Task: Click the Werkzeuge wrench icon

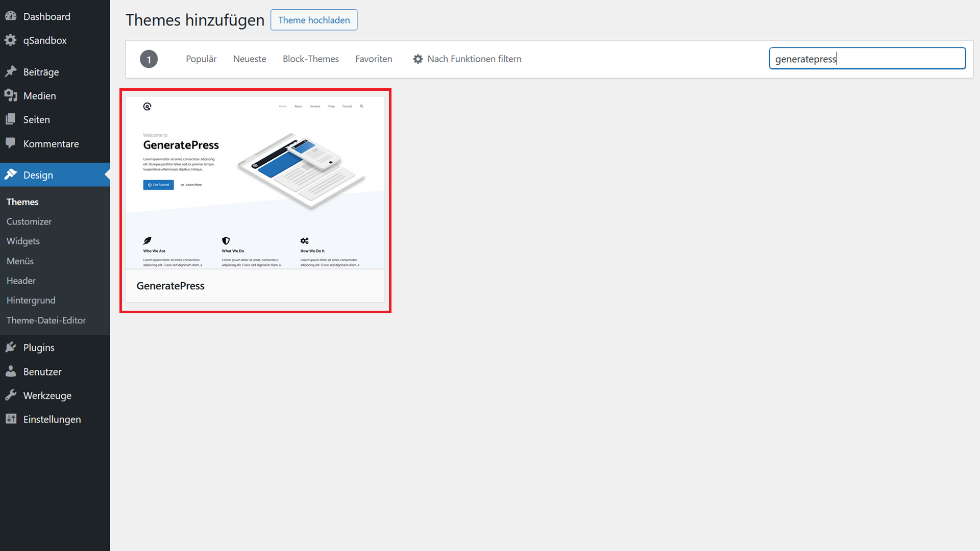Action: click(x=11, y=395)
